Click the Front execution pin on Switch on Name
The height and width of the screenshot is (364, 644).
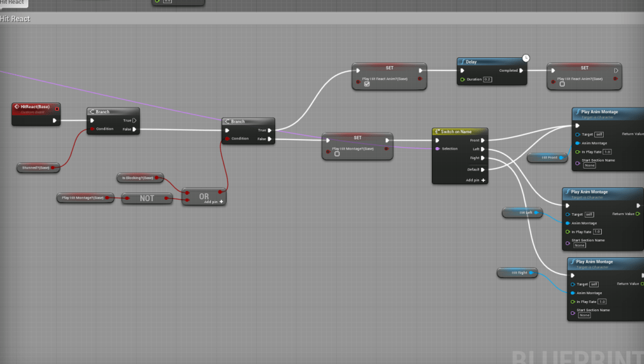483,140
